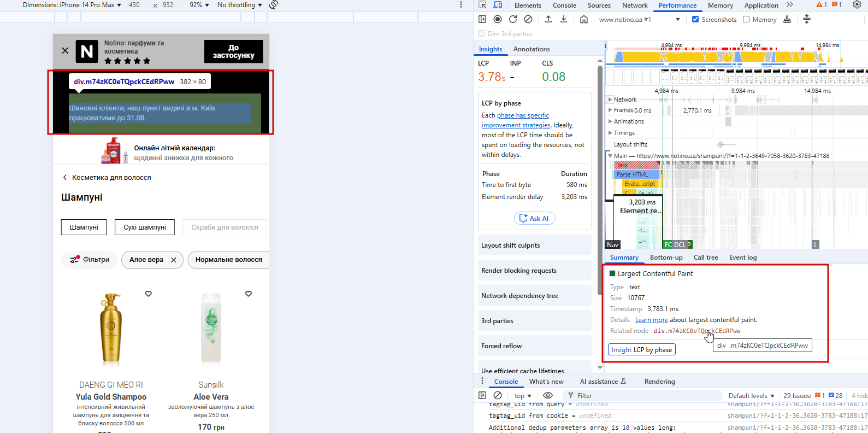This screenshot has height=433, width=868.
Task: Close the Notino app install banner
Action: point(65,51)
